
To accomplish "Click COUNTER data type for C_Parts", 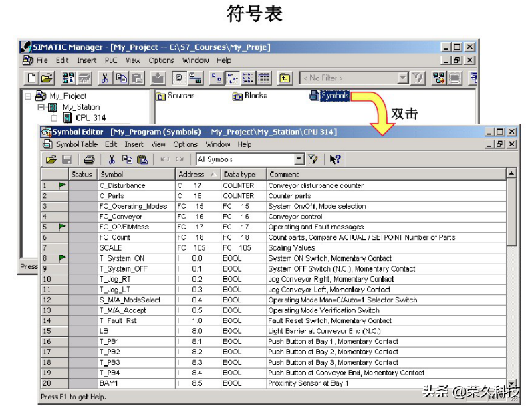I will (x=243, y=196).
